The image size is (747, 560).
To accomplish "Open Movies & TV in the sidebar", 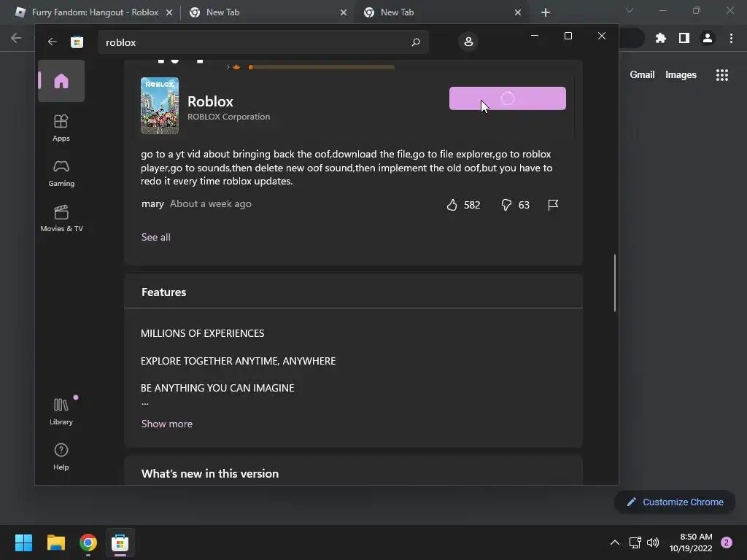I will tap(61, 218).
